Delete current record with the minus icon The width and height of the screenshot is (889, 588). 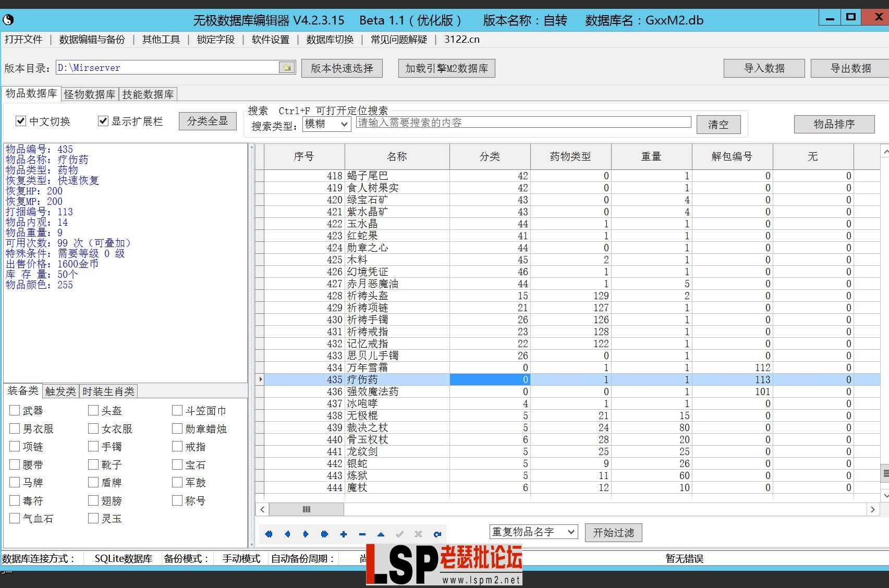[362, 534]
